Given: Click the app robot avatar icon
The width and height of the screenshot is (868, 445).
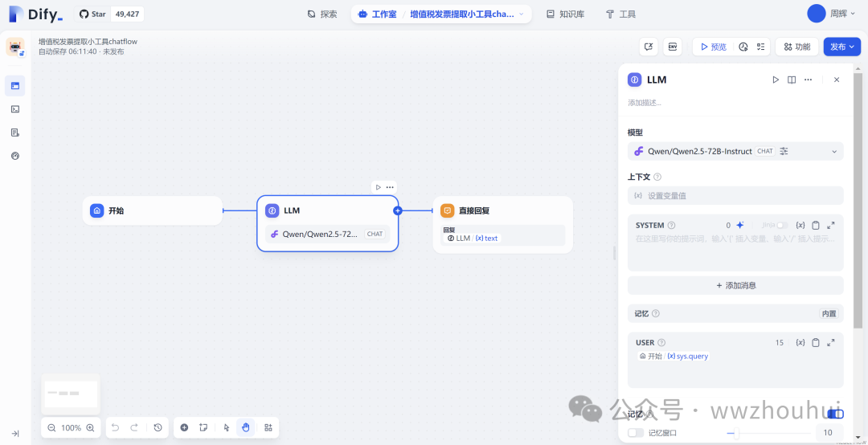Looking at the screenshot, I should pyautogui.click(x=15, y=47).
